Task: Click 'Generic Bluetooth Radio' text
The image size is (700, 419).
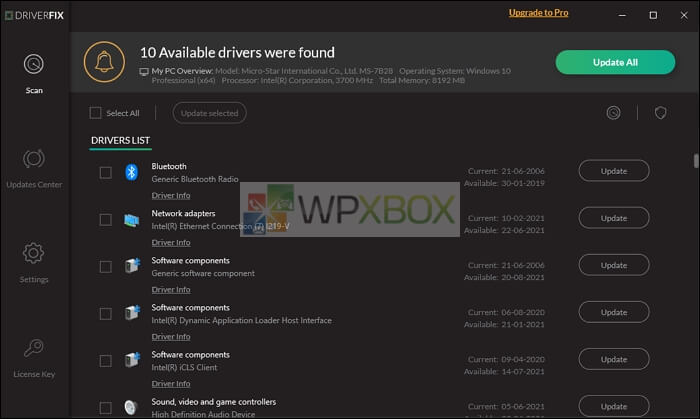Action: [195, 179]
